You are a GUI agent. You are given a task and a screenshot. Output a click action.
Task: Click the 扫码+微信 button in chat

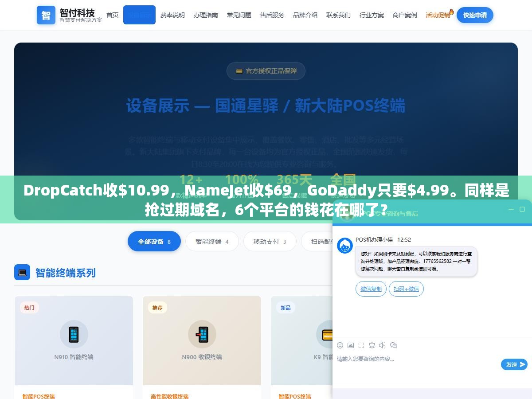pos(406,289)
